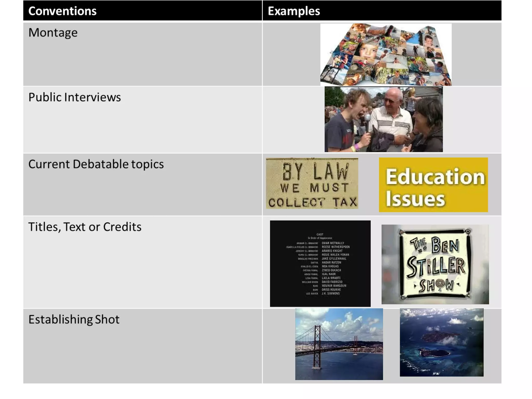Screen dimensions: 532x399
Task: Select the Montage text cell
Action: (53, 33)
